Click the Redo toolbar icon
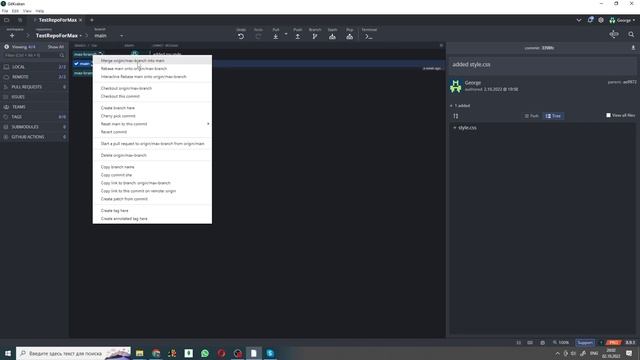 [258, 36]
